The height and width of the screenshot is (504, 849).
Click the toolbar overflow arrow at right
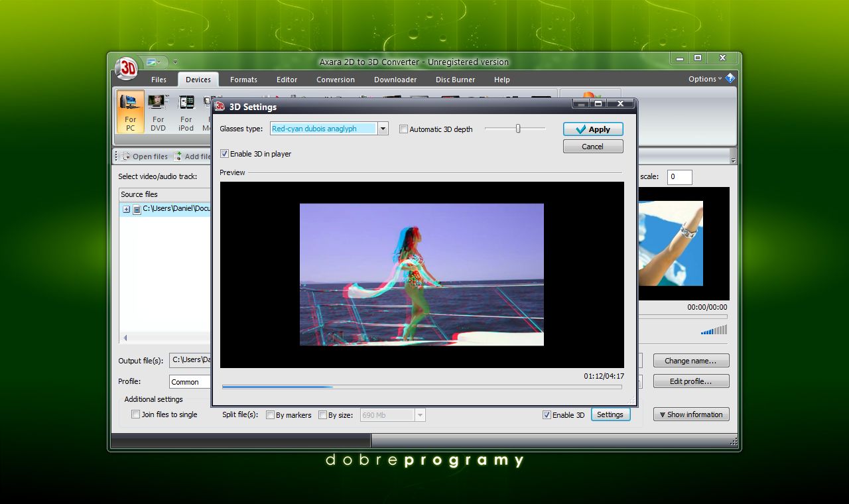pyautogui.click(x=733, y=159)
